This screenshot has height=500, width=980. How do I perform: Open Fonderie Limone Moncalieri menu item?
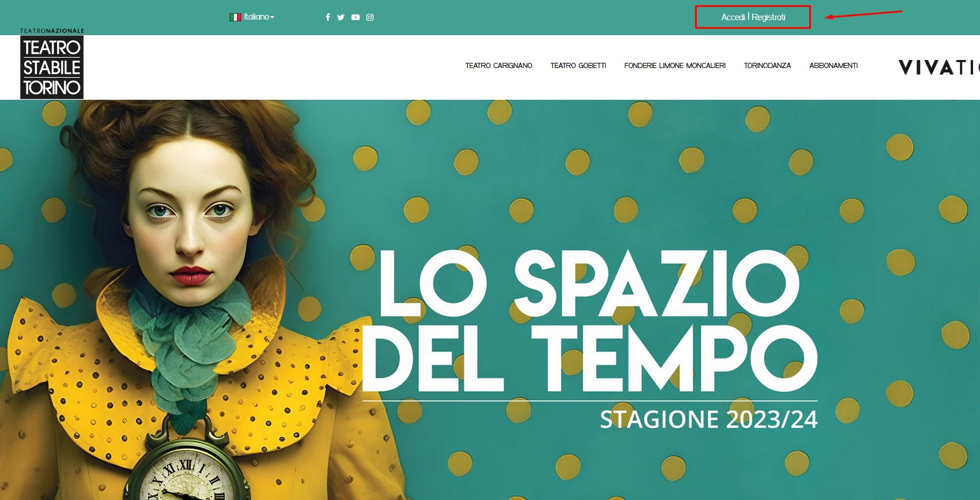[x=675, y=66]
